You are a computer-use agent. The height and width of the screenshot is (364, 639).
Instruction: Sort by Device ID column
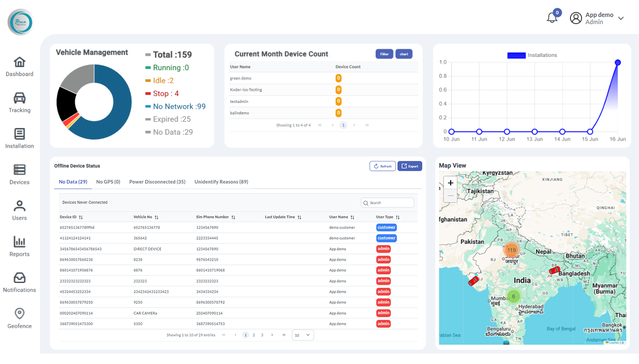pos(80,217)
